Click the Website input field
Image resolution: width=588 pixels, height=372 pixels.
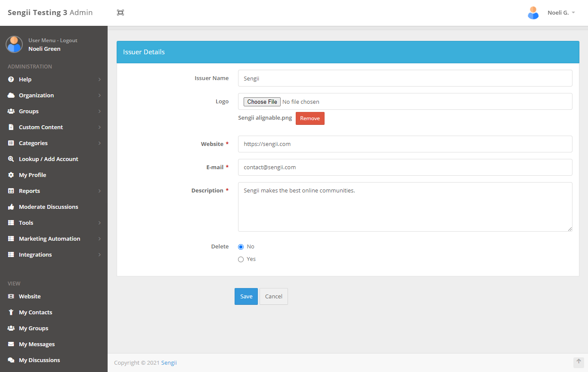click(x=405, y=144)
